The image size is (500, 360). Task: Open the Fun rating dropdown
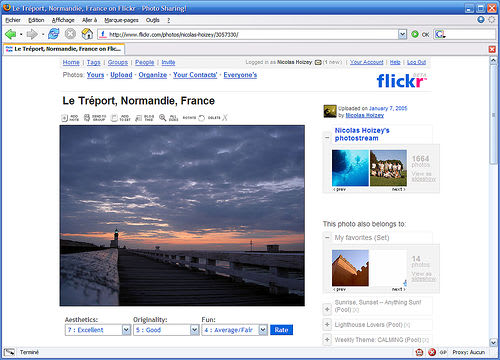[x=263, y=330]
